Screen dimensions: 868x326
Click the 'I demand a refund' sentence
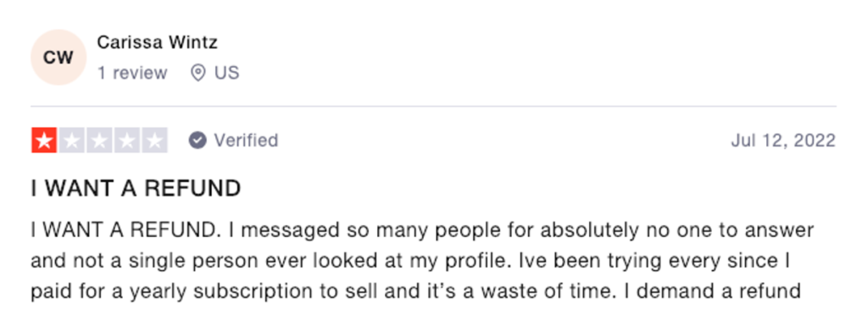point(712,290)
